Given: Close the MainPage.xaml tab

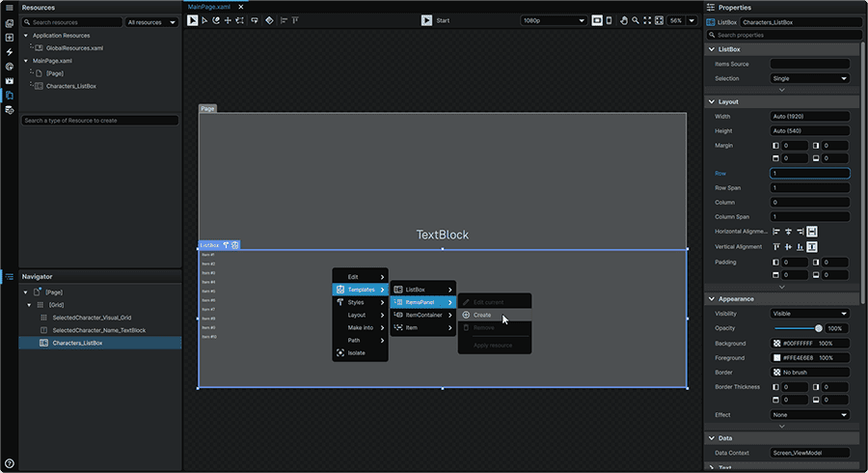Looking at the screenshot, I should point(241,7).
